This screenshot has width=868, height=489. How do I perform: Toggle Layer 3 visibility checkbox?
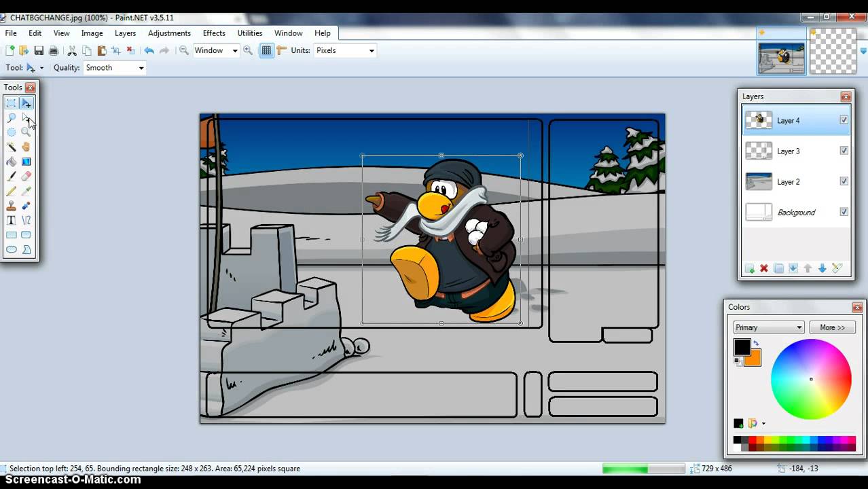coord(844,150)
